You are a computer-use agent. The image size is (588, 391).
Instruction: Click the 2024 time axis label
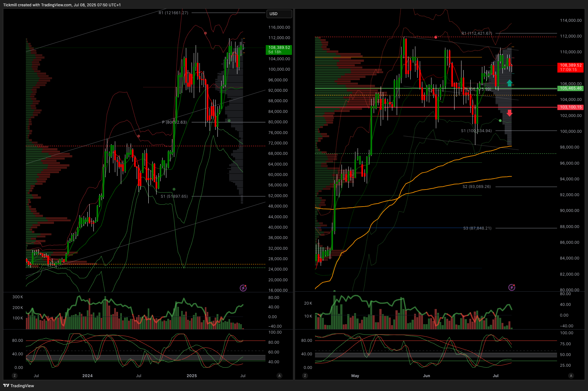coord(87,376)
